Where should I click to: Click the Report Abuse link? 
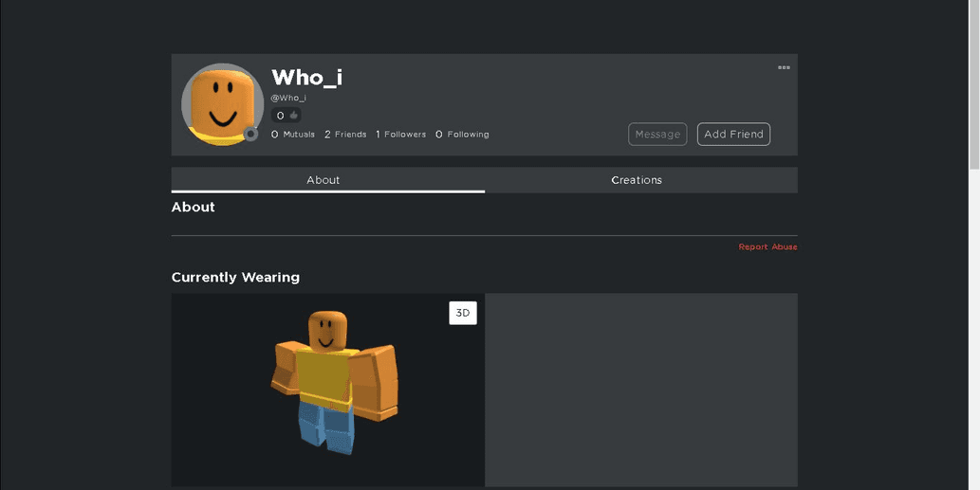(767, 247)
